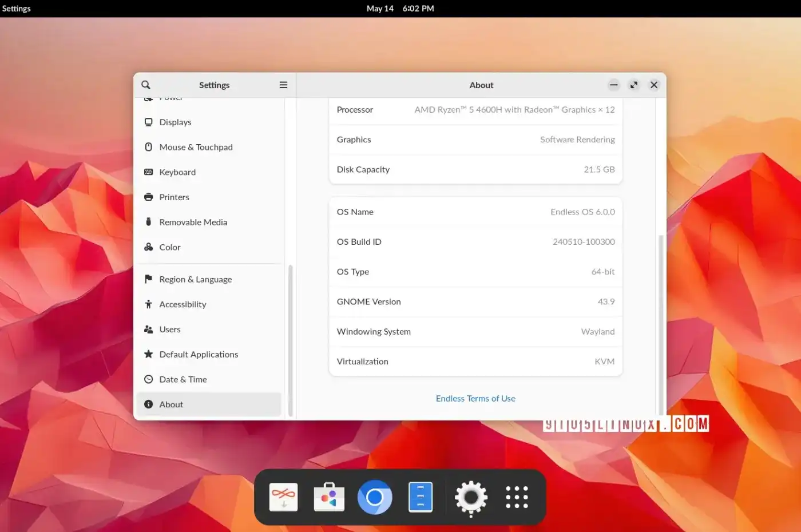801x532 pixels.
Task: Open the search icon in Settings sidebar
Action: 146,85
